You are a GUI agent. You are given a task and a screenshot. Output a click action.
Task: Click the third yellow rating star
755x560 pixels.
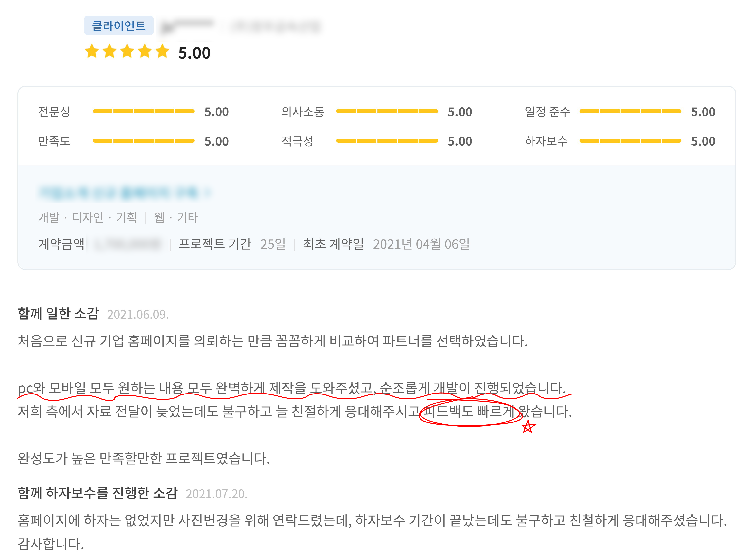tap(127, 52)
